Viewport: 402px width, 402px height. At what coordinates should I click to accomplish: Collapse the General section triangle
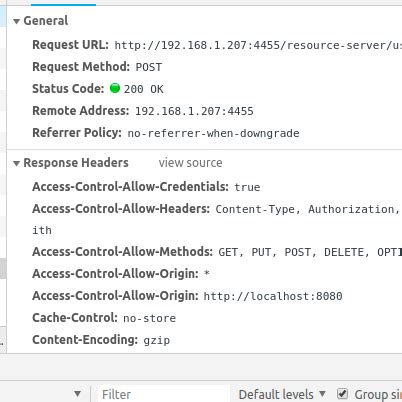pyautogui.click(x=16, y=21)
